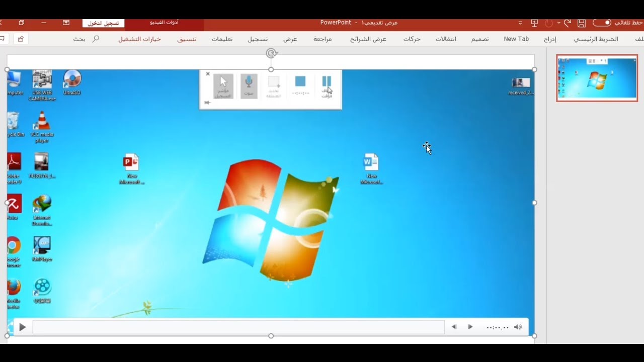This screenshot has height=362, width=644.
Task: Open the خيارات التشغيل playback tab
Action: pos(140,39)
